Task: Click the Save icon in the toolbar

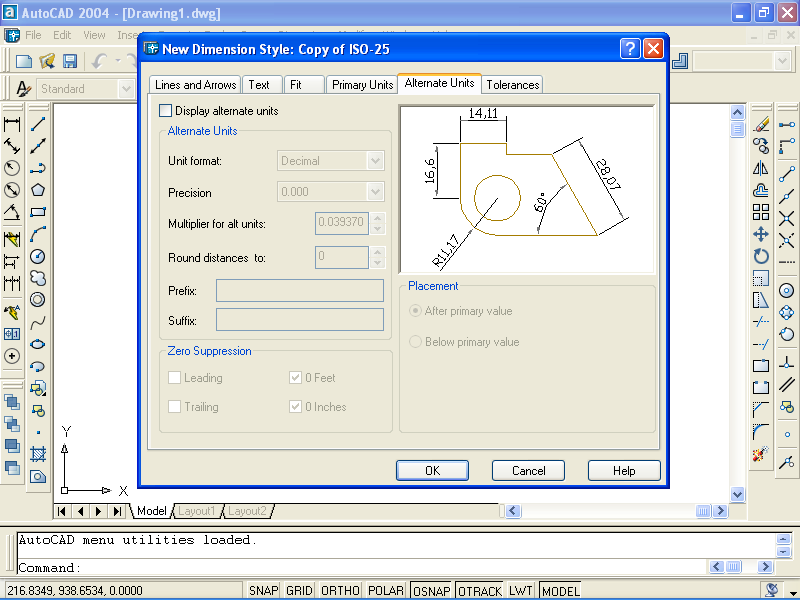Action: click(70, 61)
